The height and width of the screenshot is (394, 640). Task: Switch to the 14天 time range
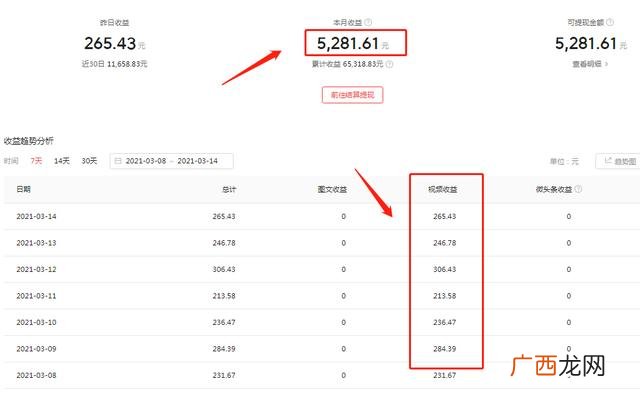point(62,161)
